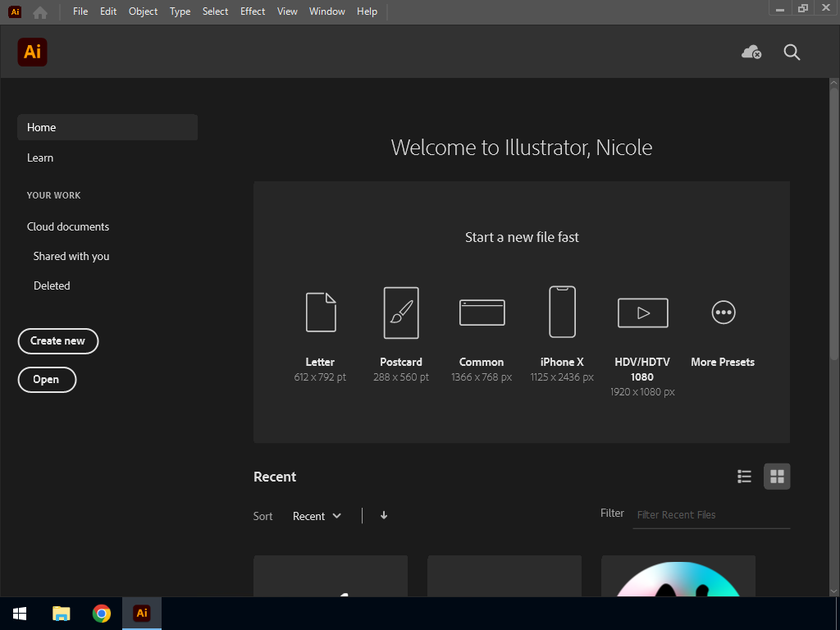Viewport: 840px width, 630px height.
Task: Open the Help menu
Action: [367, 11]
